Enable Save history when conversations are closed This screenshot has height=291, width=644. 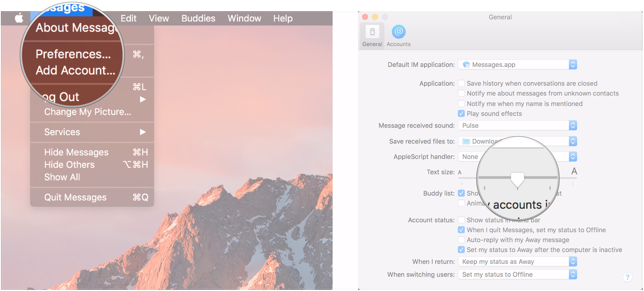click(461, 83)
